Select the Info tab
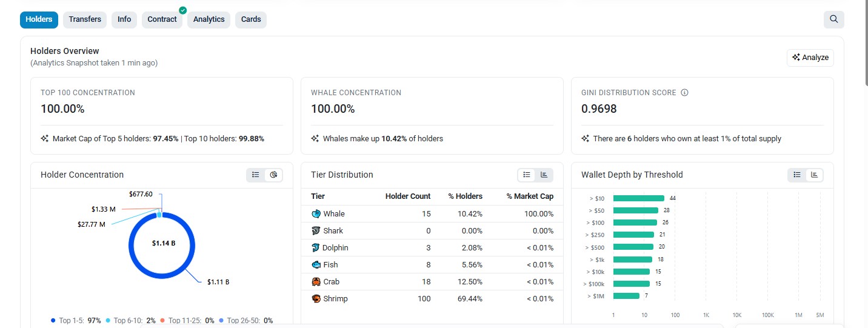Image resolution: width=868 pixels, height=328 pixels. [x=124, y=19]
